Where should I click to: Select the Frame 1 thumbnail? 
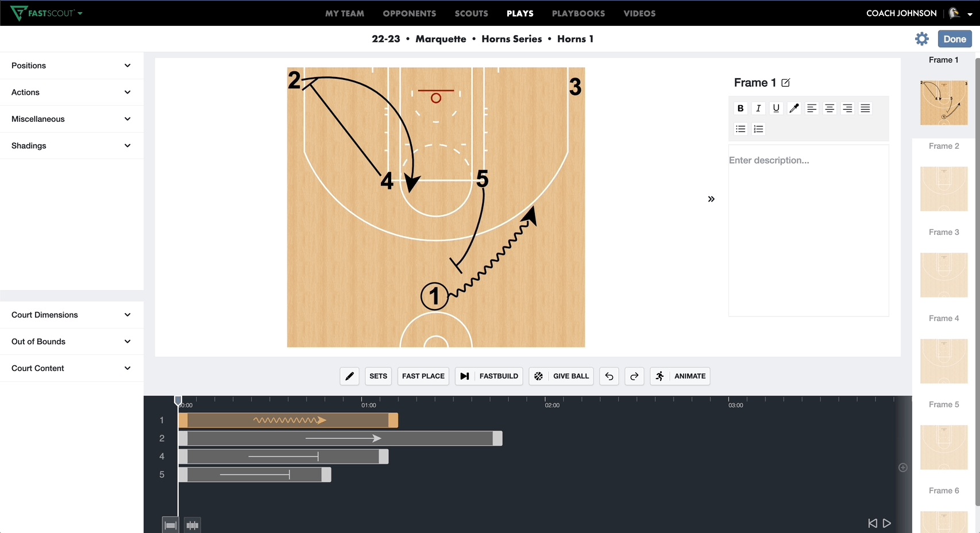point(944,103)
